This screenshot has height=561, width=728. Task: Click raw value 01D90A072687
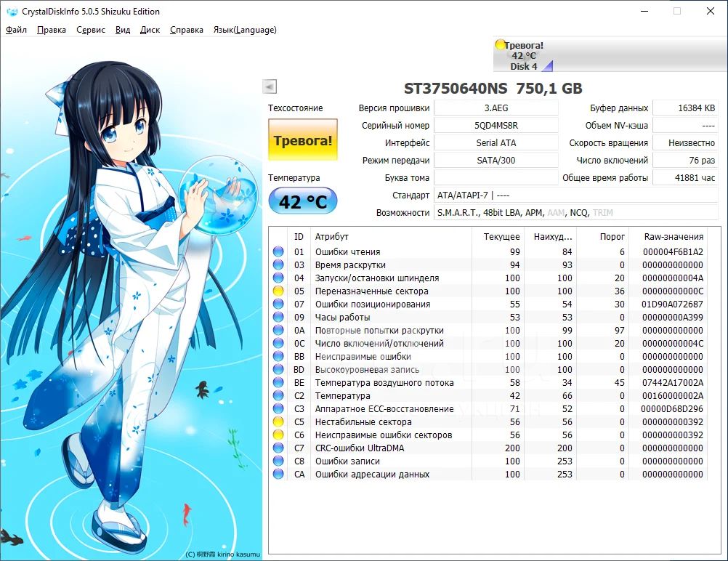coord(672,304)
